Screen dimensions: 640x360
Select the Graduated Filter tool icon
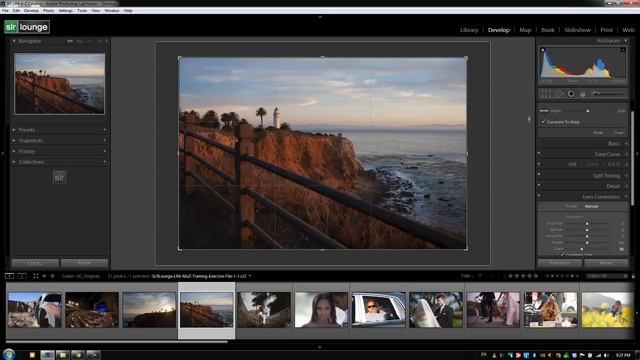[583, 94]
